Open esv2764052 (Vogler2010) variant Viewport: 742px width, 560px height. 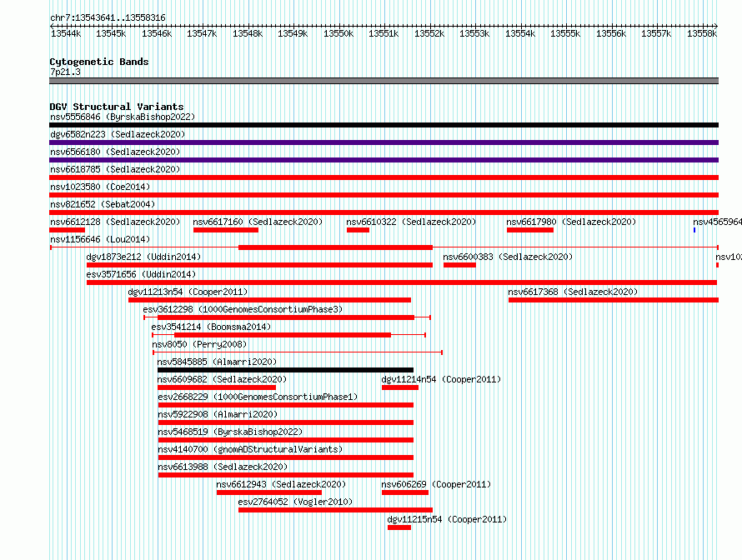pyautogui.click(x=295, y=502)
